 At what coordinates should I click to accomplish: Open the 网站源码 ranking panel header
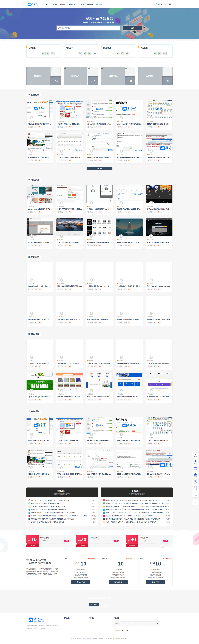(62, 492)
